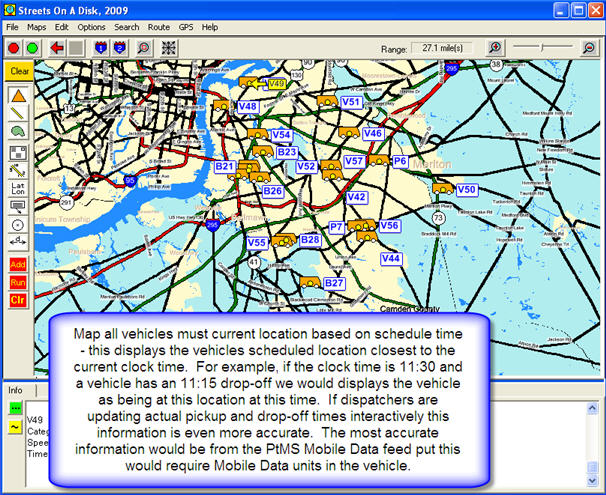Click the zoom out magnifier button
606x495 pixels.
click(589, 48)
